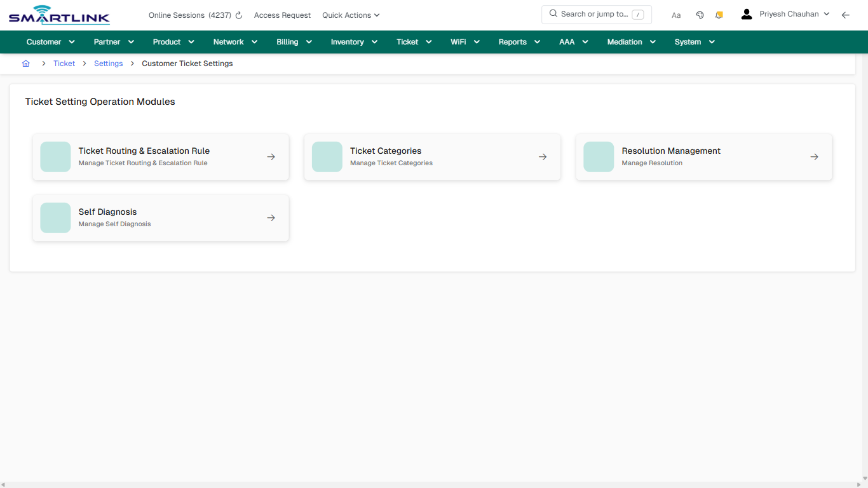Click the Access Request link
The image size is (868, 488).
pyautogui.click(x=282, y=15)
